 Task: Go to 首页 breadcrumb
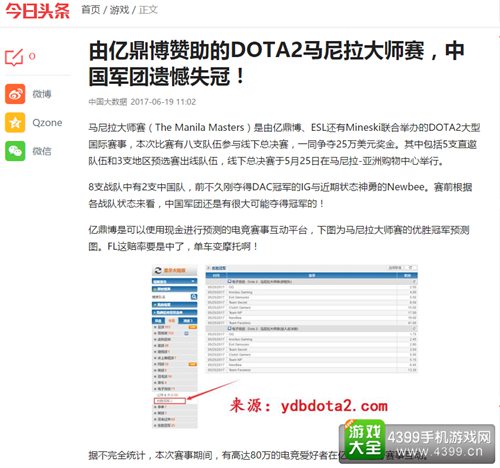coord(91,10)
